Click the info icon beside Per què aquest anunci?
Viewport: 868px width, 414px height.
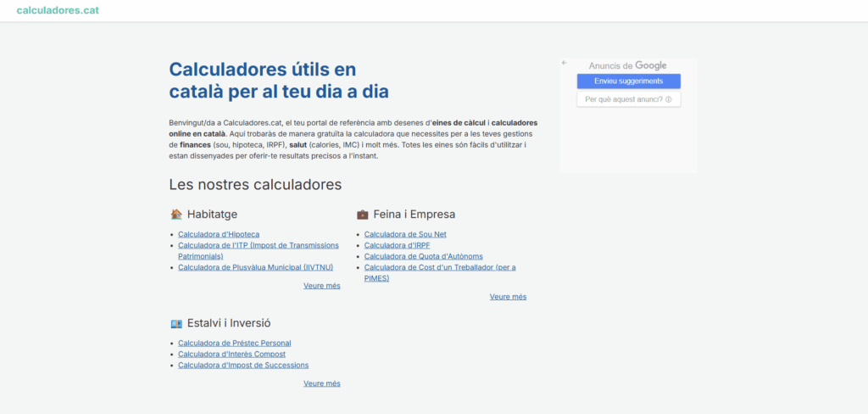click(668, 100)
